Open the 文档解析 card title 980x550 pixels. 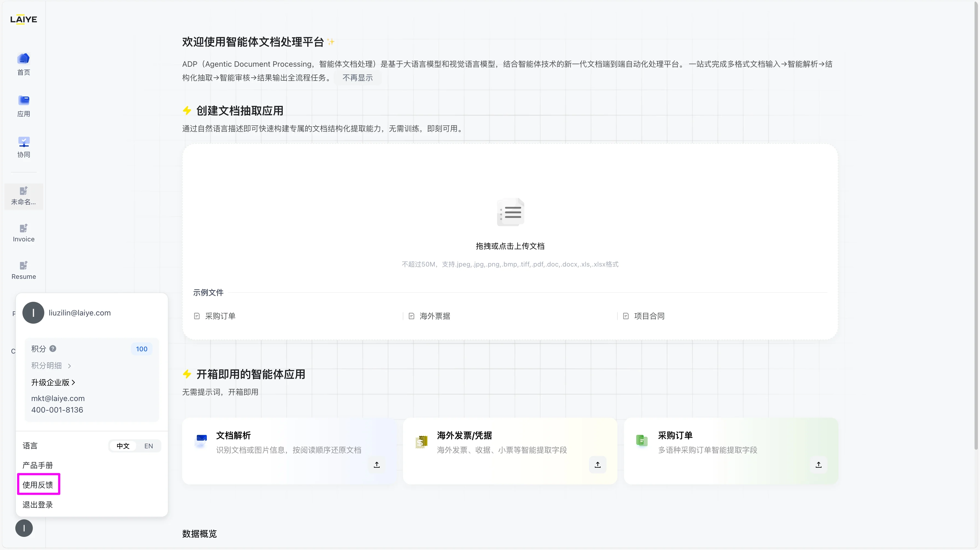(233, 435)
